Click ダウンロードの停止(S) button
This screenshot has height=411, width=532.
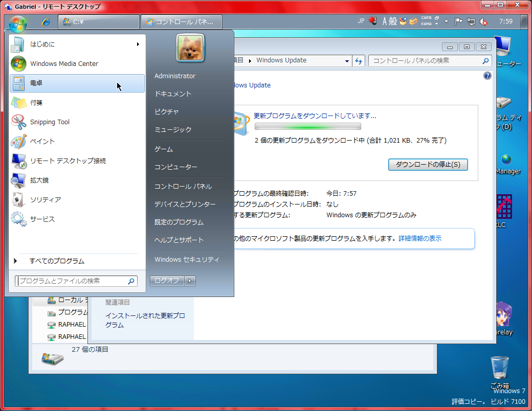428,165
